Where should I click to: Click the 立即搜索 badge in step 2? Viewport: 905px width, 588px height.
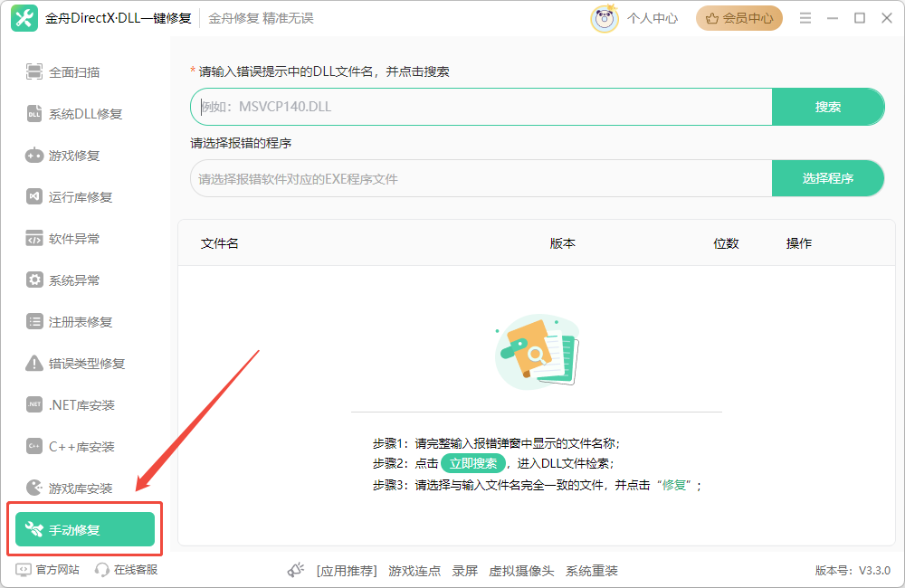(473, 463)
